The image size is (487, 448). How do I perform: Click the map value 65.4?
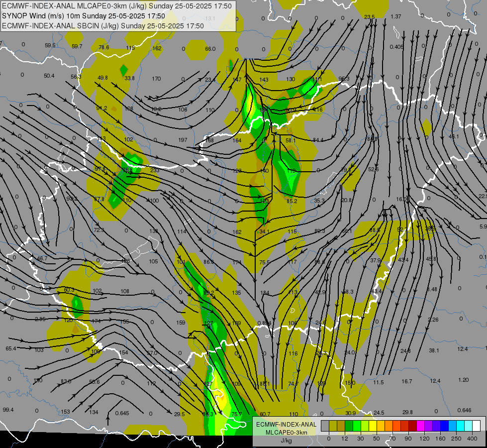11,348
